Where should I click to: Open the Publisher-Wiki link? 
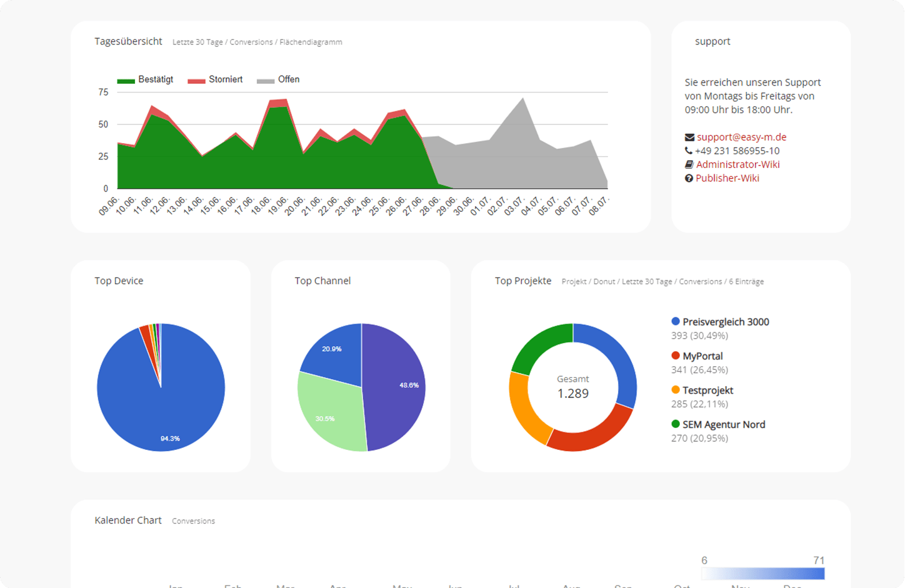tap(727, 179)
